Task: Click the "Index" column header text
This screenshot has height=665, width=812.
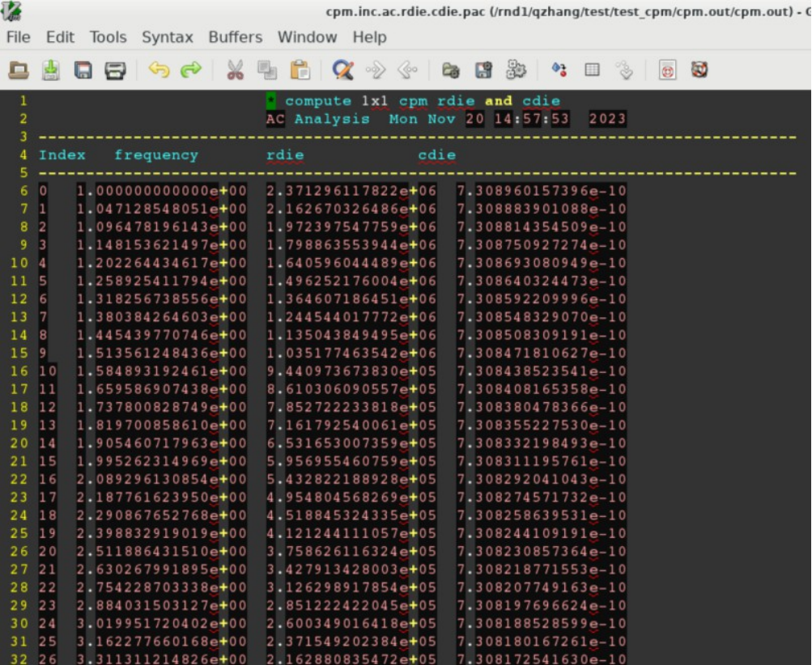Action: [62, 155]
